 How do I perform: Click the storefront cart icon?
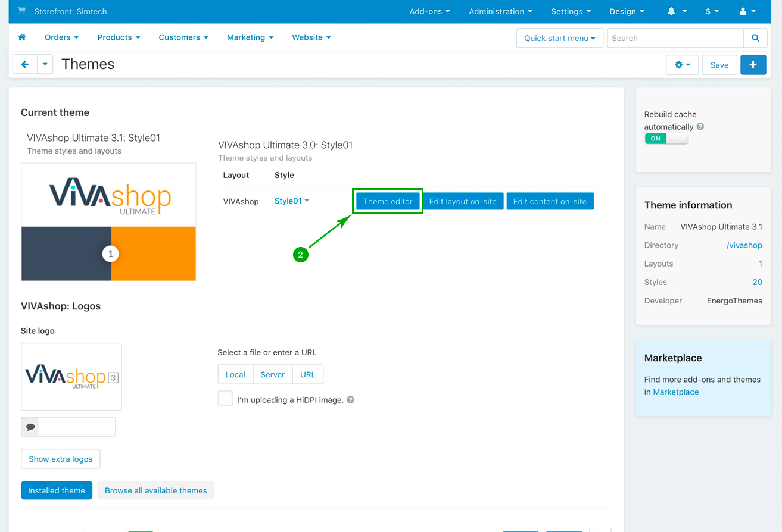click(22, 11)
